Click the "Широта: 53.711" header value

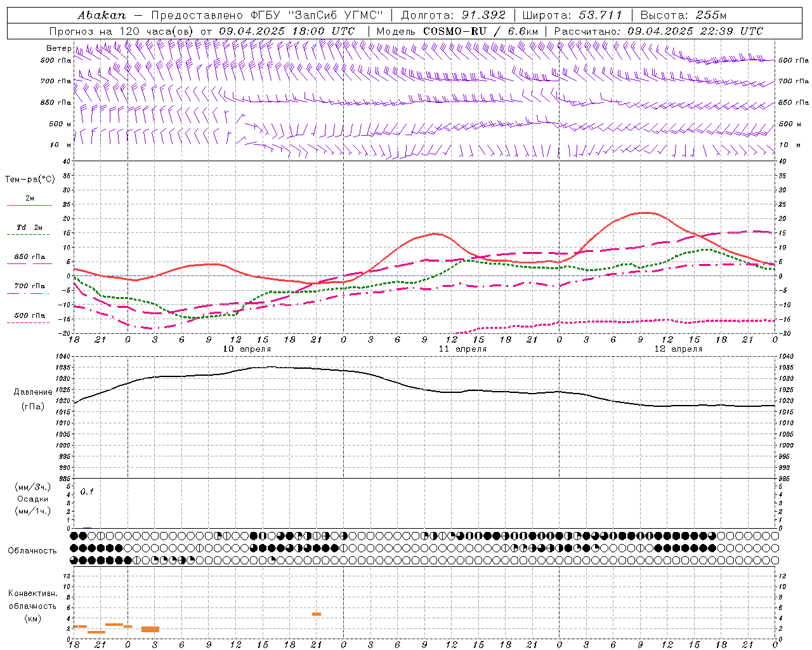572,15
